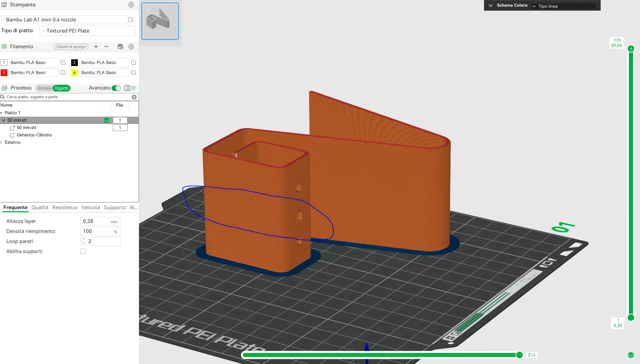Collapse the Piatto 1 tree node
Viewport: 640px width, 364px height.
pos(2,113)
